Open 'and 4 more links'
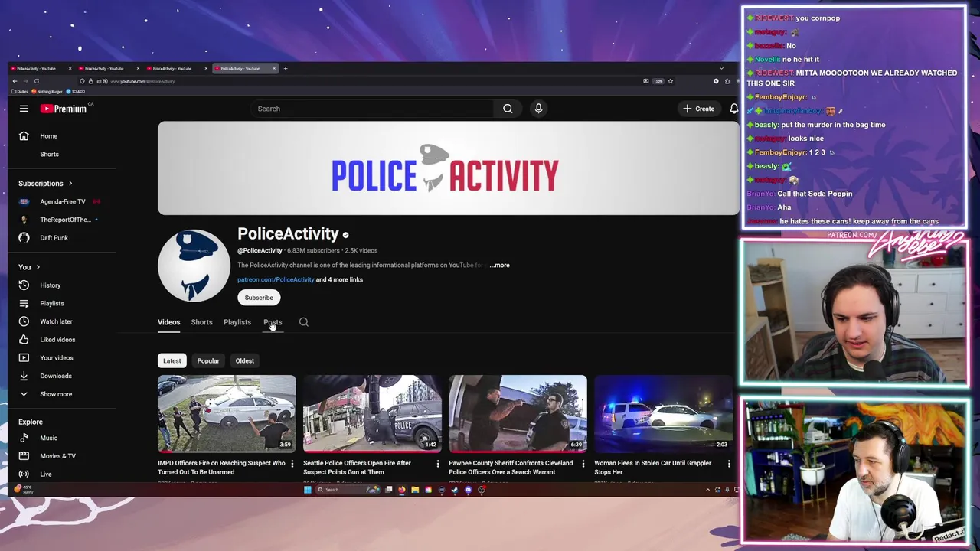 coord(340,280)
